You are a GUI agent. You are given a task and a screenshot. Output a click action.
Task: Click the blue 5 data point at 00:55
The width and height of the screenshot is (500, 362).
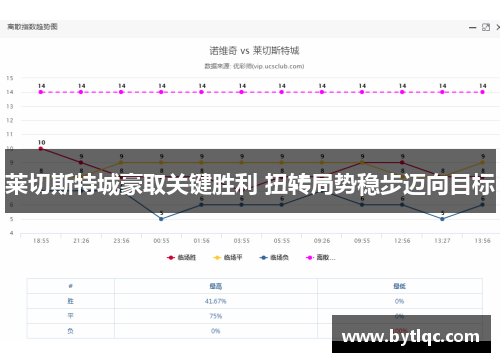[x=161, y=219]
